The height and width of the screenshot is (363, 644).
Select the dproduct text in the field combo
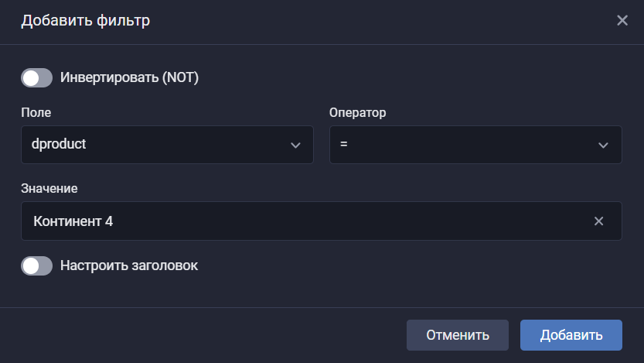pos(60,145)
